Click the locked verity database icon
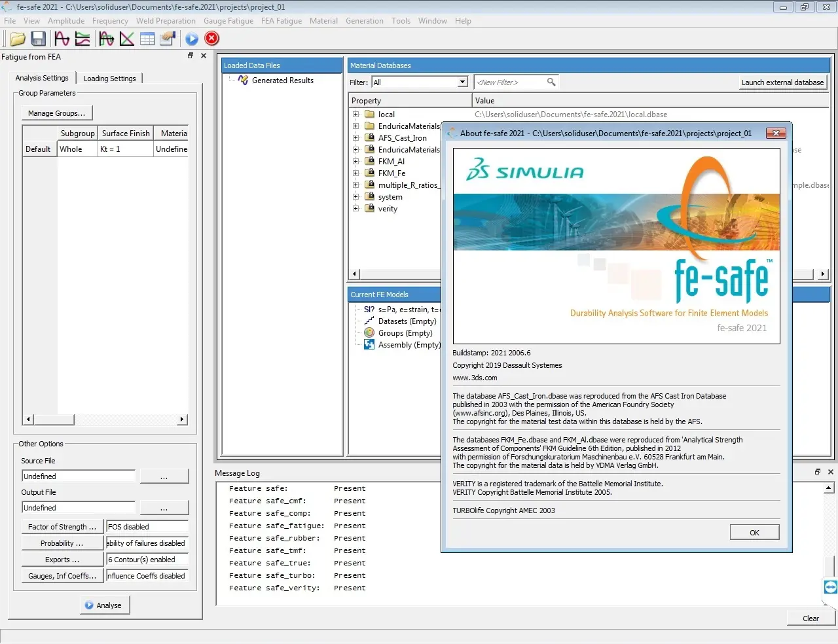 [369, 209]
